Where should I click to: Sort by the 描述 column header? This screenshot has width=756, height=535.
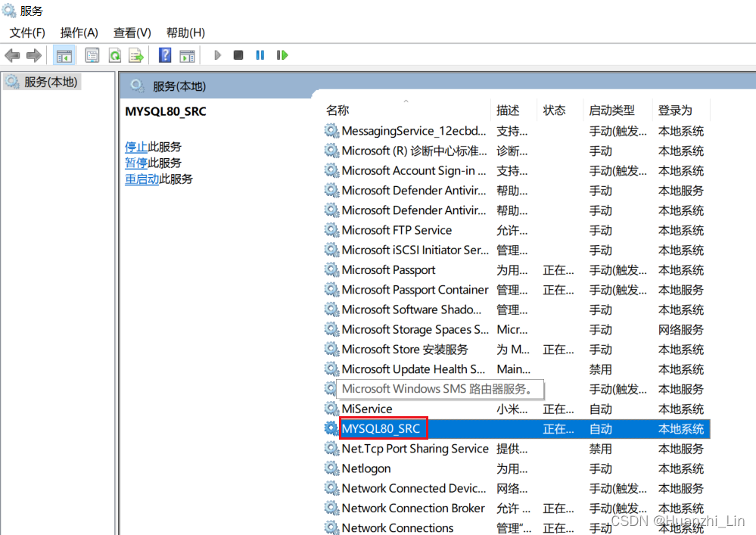click(x=514, y=110)
